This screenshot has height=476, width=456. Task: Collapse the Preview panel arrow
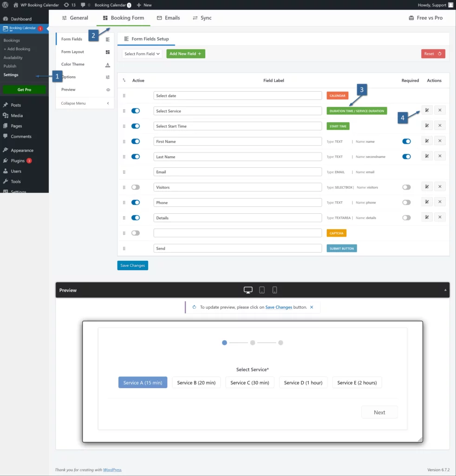446,290
